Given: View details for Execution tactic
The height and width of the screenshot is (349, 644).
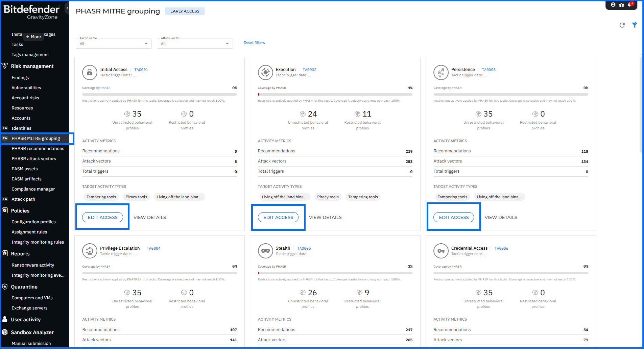Looking at the screenshot, I should 325,217.
